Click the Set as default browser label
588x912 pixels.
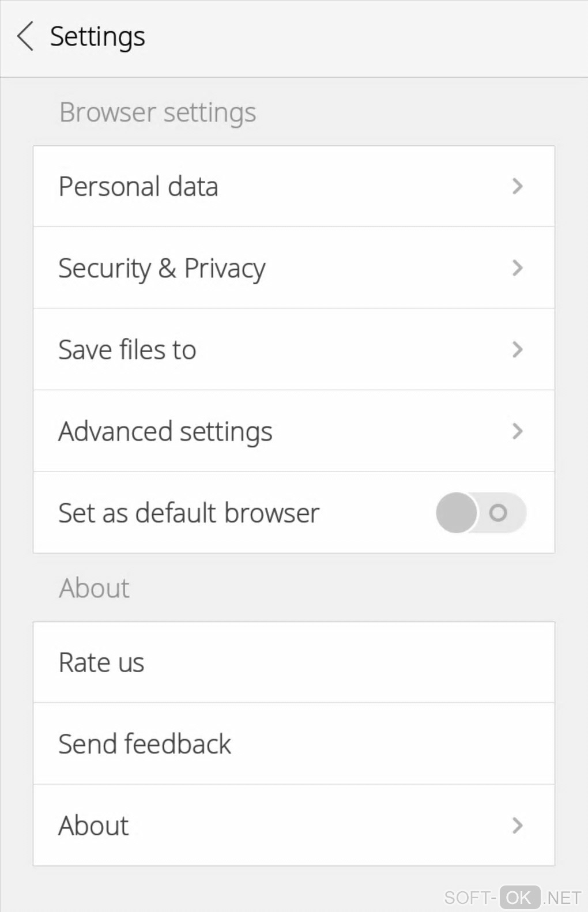(189, 513)
